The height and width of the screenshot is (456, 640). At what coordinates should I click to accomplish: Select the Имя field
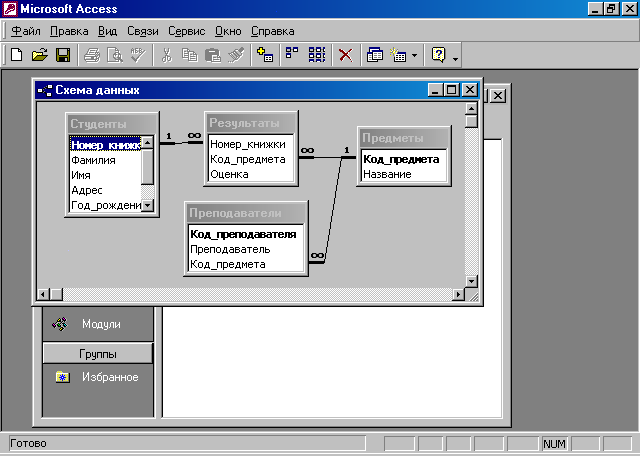click(106, 175)
